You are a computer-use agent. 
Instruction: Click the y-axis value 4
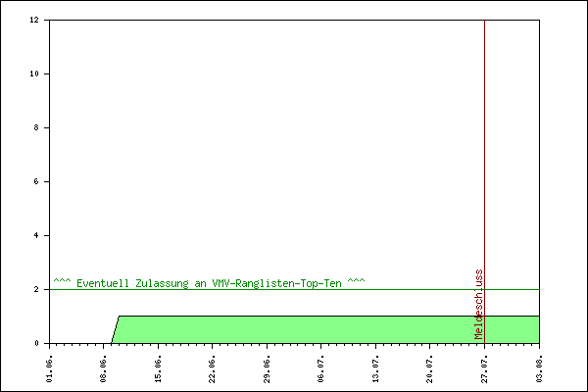pos(36,235)
